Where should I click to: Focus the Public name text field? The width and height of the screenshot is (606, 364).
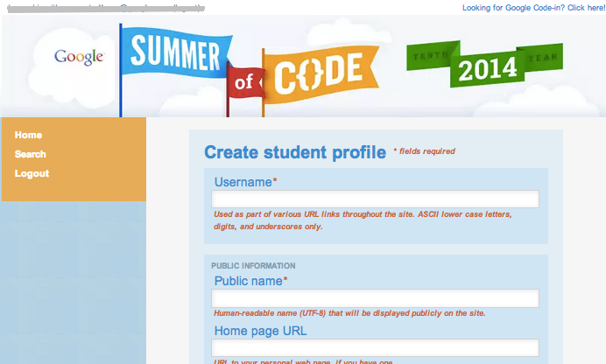pyautogui.click(x=376, y=298)
